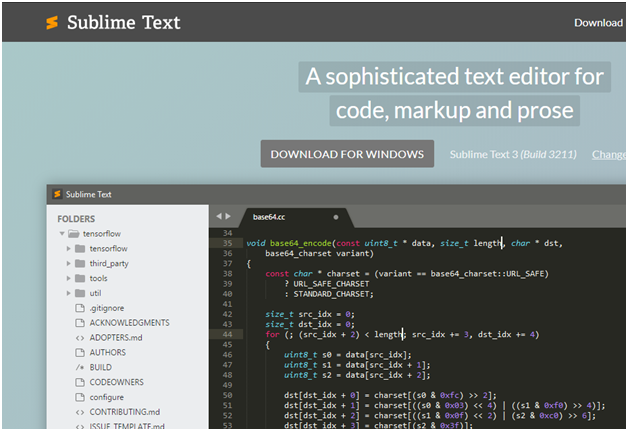Open the Changelog link
This screenshot has height=431, width=628.
point(609,155)
